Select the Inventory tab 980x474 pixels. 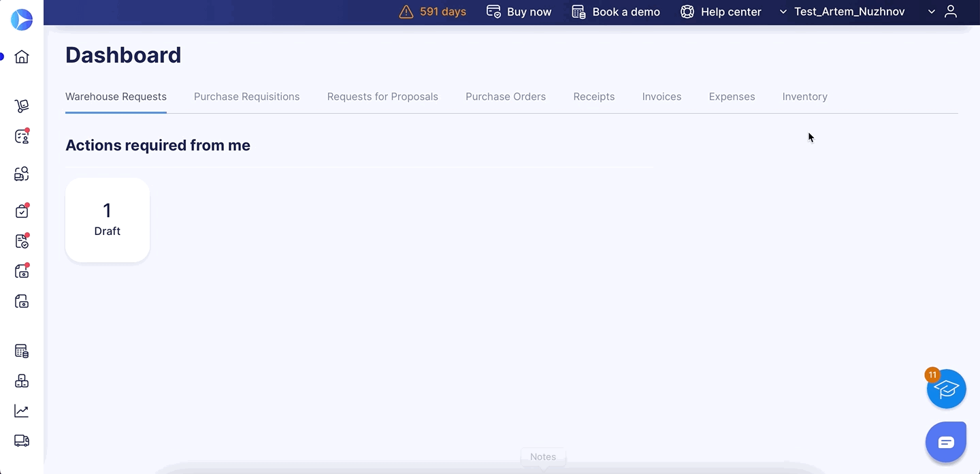[804, 97]
